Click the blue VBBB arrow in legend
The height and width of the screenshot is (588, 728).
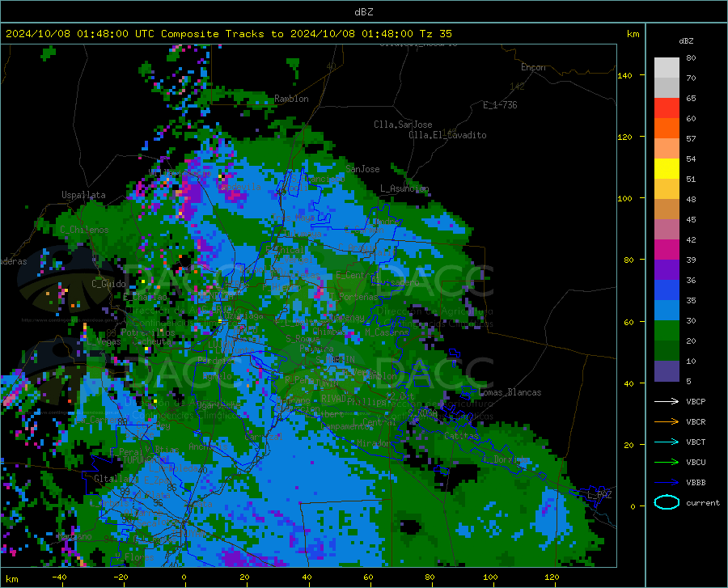667,482
